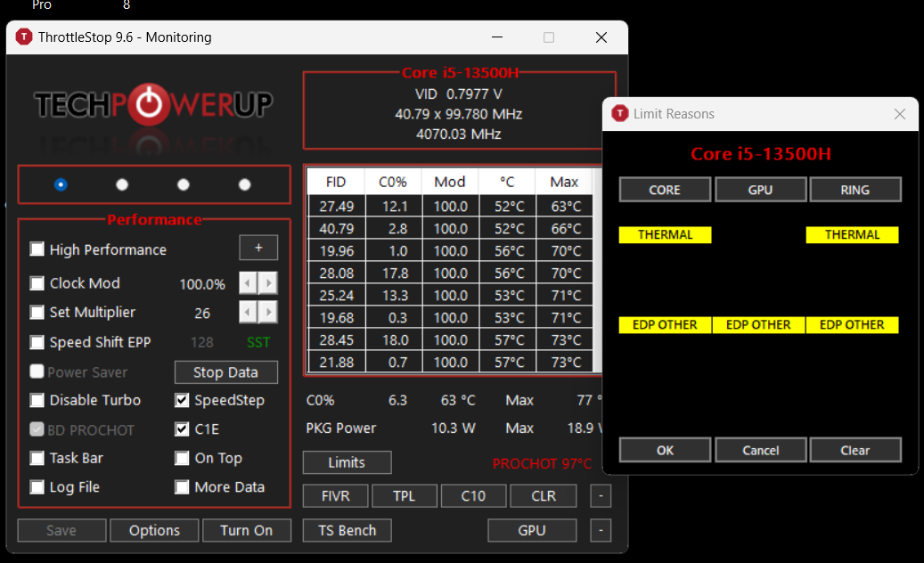
Task: Check the Disable Turbo option
Action: [37, 401]
